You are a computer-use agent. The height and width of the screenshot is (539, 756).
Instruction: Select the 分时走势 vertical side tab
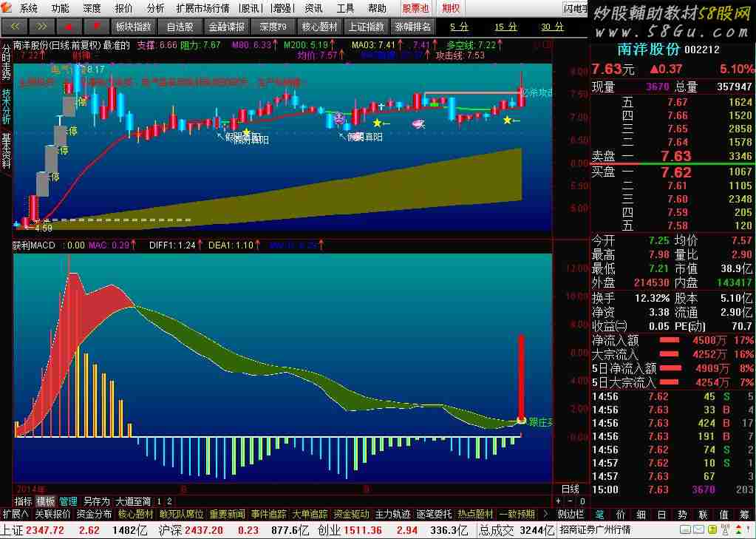click(6, 62)
